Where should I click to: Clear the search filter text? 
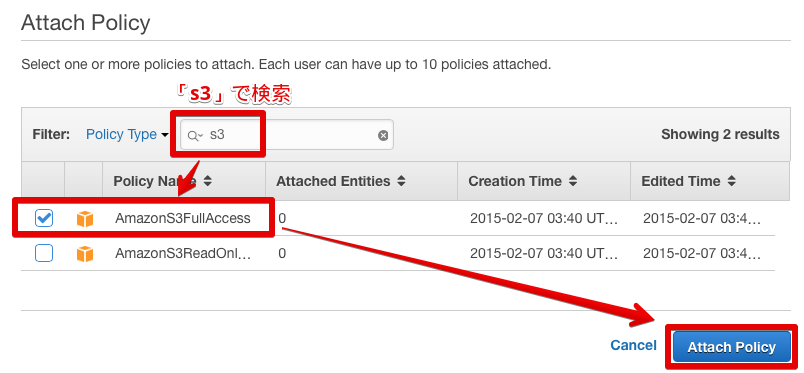(383, 135)
